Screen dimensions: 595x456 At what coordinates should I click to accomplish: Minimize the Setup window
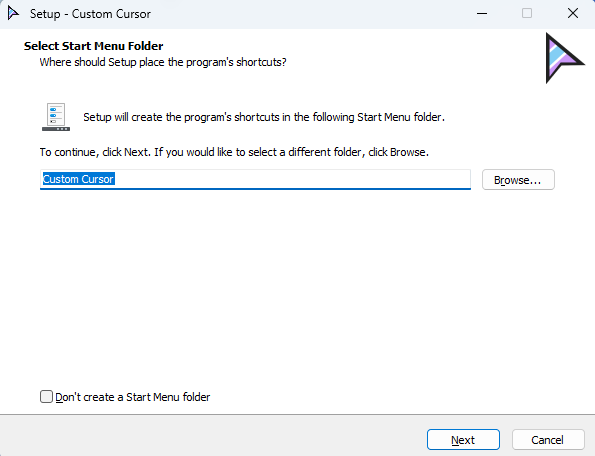pos(482,14)
